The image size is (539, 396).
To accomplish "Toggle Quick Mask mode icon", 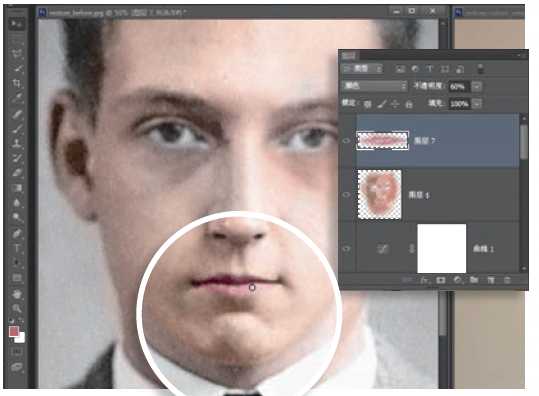I will (17, 351).
